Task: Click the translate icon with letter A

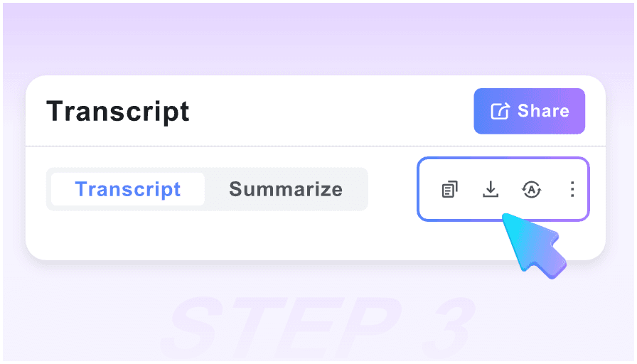Action: click(531, 189)
